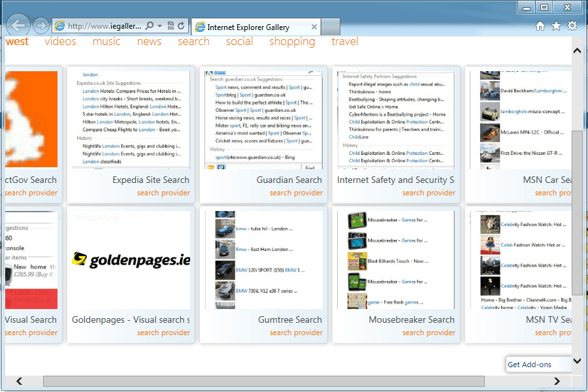Click 'search provider' under Gumtree Search
This screenshot has height=392, width=588.
click(x=296, y=333)
